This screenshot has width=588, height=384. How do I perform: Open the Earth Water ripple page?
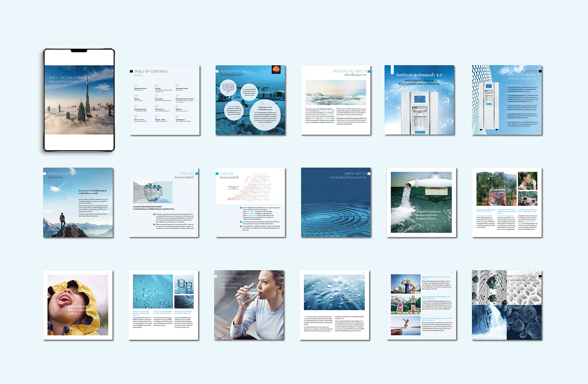click(336, 203)
